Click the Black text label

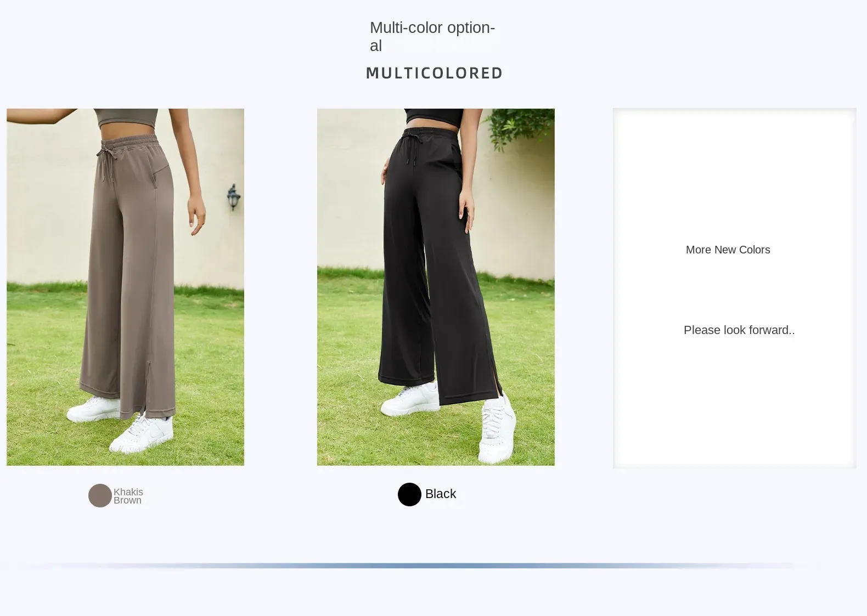(441, 494)
